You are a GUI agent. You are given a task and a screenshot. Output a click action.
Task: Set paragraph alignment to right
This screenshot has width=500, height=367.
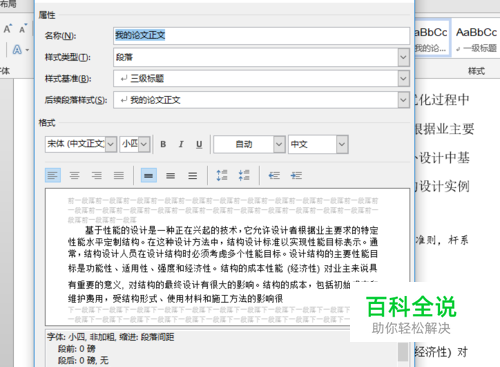(97, 175)
